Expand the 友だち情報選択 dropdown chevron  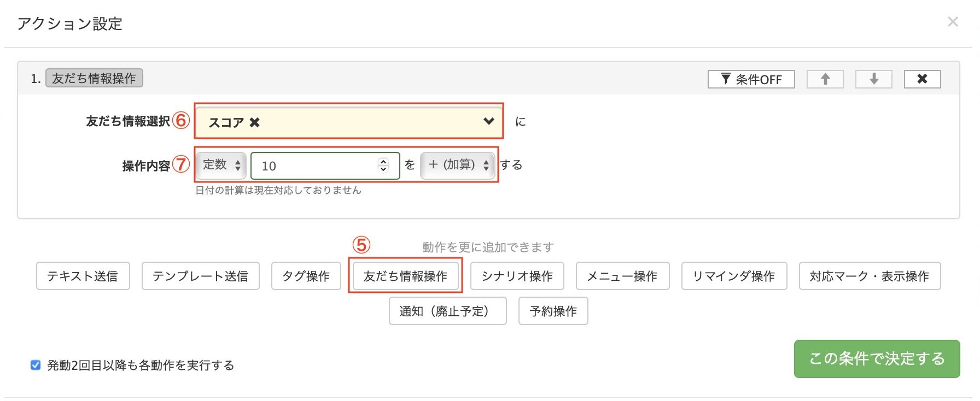pos(488,121)
